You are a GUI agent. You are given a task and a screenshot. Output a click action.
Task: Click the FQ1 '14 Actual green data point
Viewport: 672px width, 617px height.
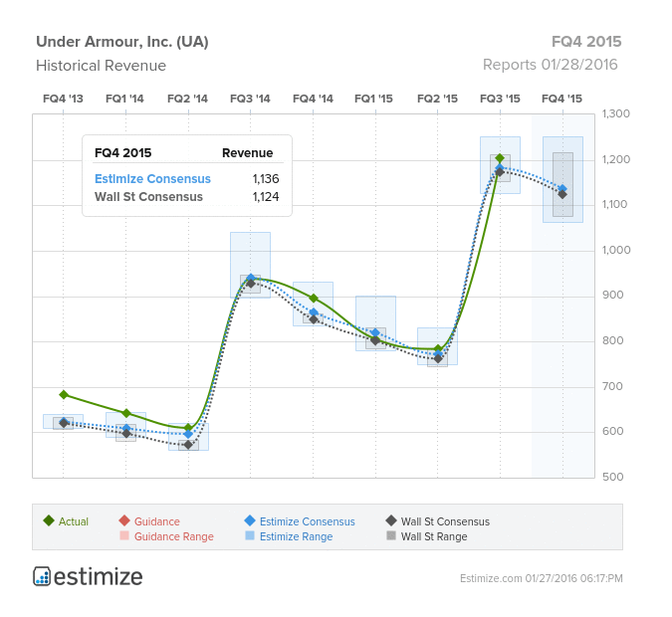[x=126, y=413]
